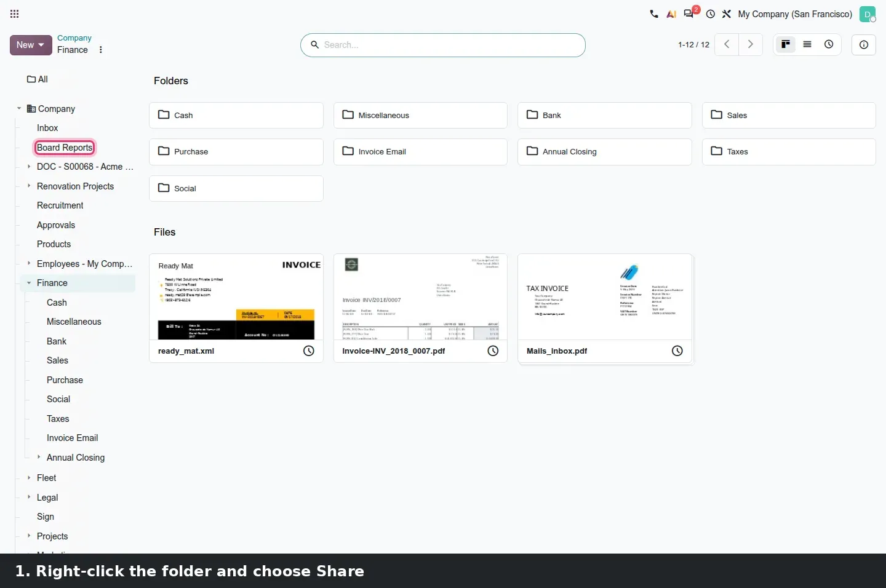
Task: Collapse the Company tree node arrow
Action: click(x=19, y=108)
